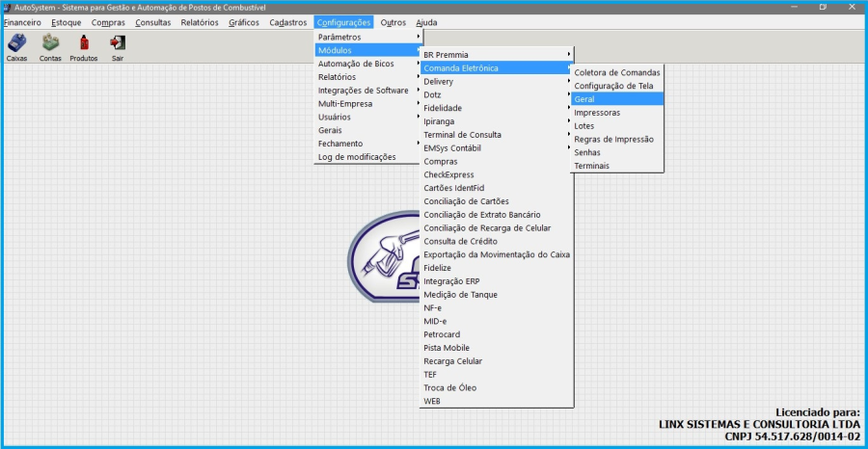
Task: Expand the Fidelidade submenu
Action: click(x=497, y=108)
